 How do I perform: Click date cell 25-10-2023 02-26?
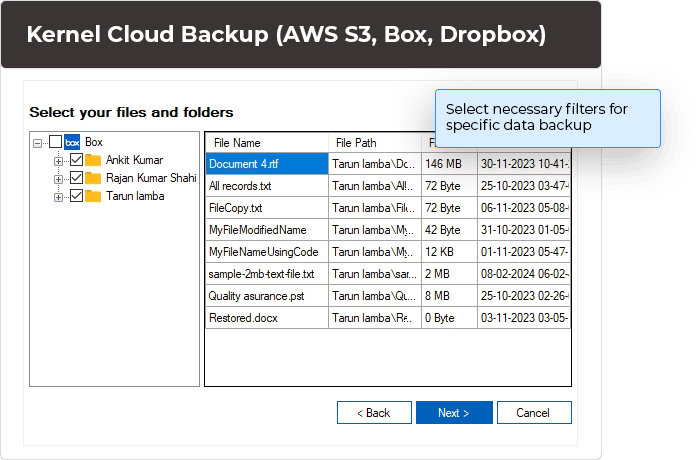coord(524,296)
